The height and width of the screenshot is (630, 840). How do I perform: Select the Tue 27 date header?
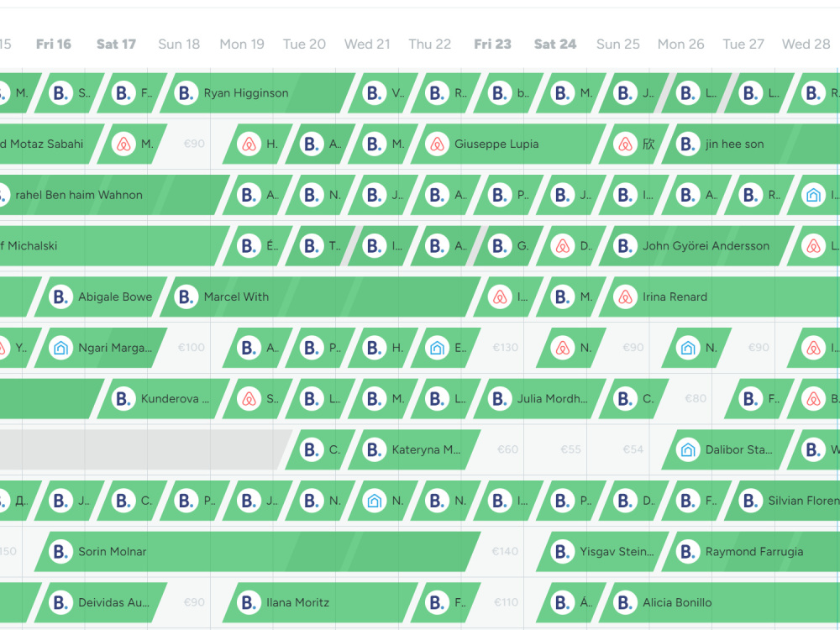pyautogui.click(x=743, y=44)
